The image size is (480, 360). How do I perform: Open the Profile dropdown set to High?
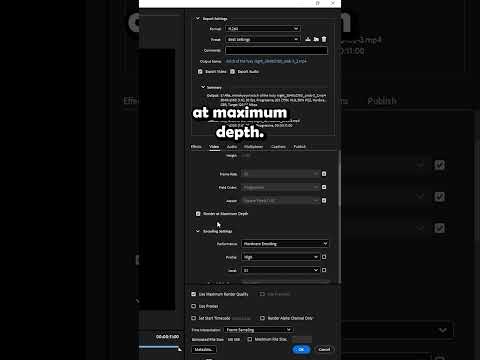(x=280, y=257)
